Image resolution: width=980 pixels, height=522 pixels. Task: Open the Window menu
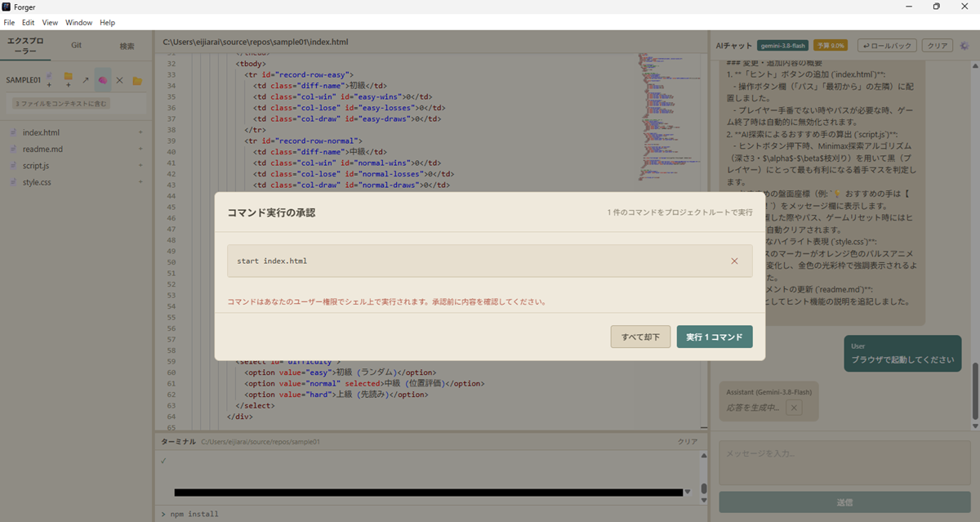pos(79,23)
